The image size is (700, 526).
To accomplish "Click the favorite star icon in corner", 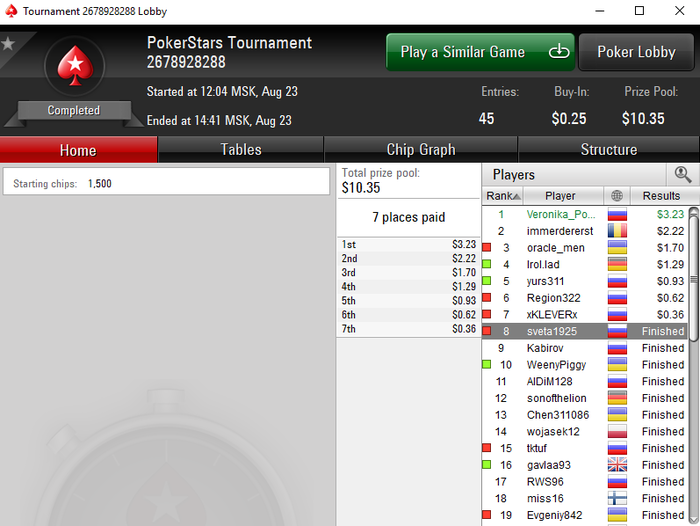I will point(8,44).
